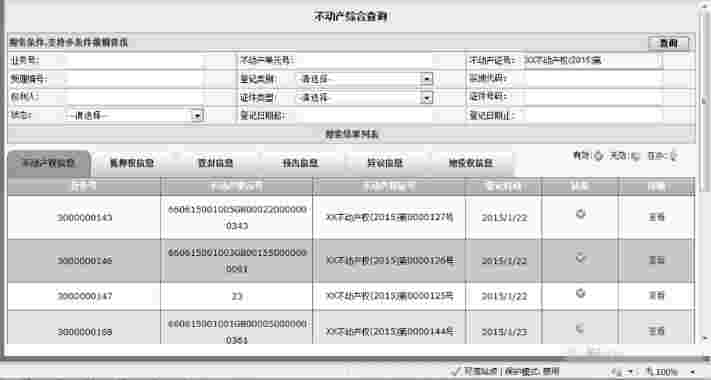Click status icon for record 3000000168

click(x=580, y=328)
